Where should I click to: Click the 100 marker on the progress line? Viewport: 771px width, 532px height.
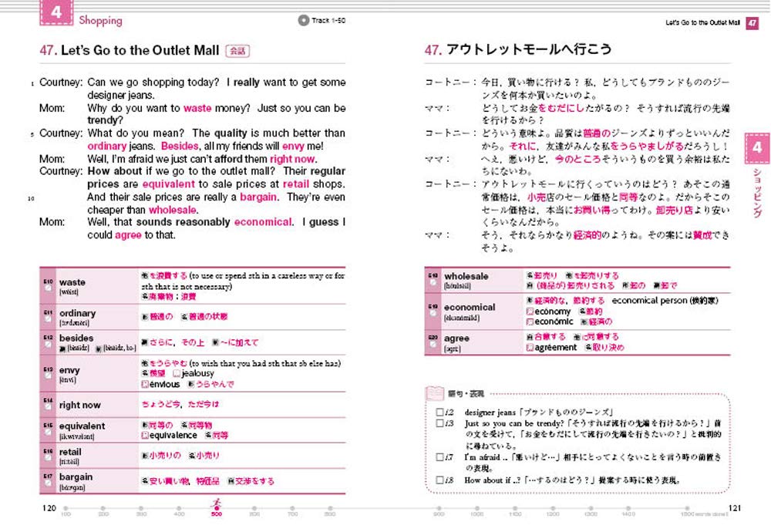[x=66, y=509]
